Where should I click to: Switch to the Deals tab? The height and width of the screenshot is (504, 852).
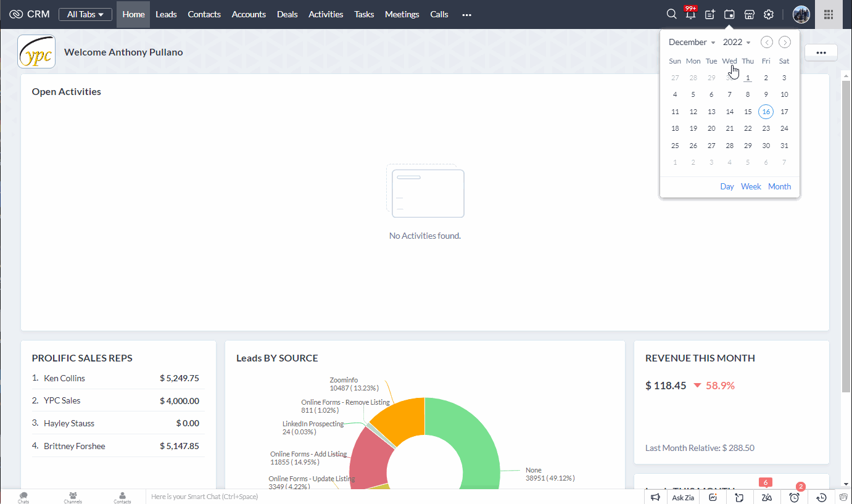287,14
